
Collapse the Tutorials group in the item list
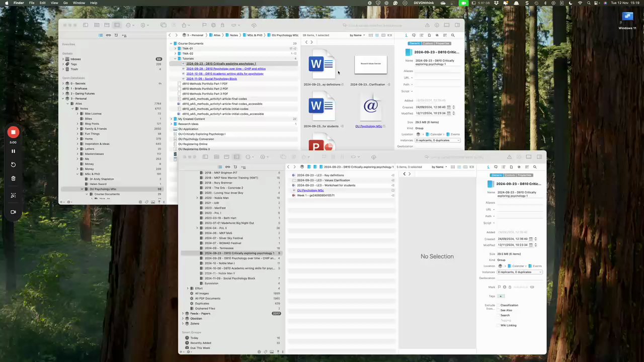tap(175, 59)
